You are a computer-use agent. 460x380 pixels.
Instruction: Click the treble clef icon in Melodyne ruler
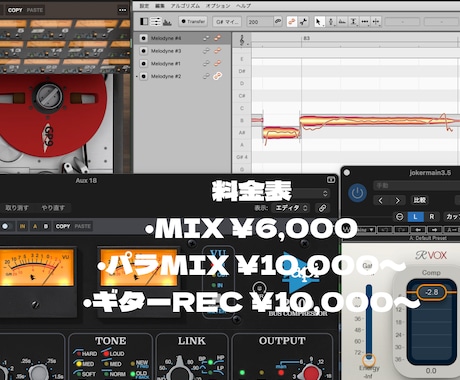(x=242, y=41)
